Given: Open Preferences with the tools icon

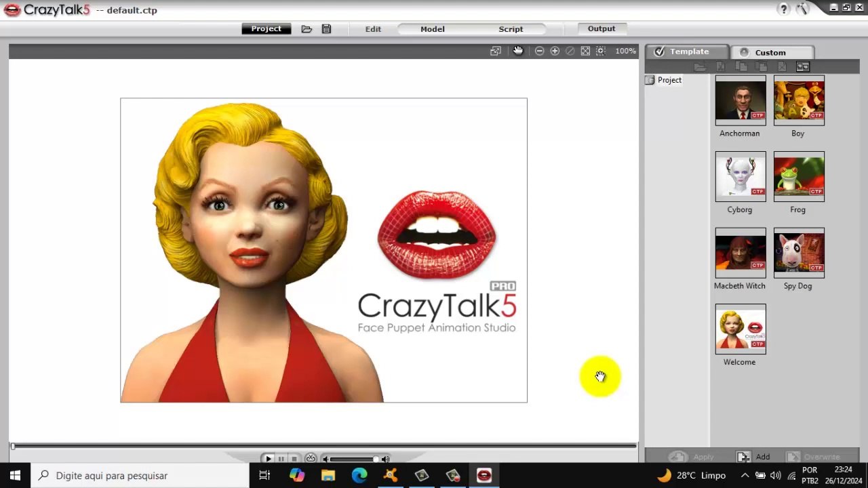Looking at the screenshot, I should (803, 9).
